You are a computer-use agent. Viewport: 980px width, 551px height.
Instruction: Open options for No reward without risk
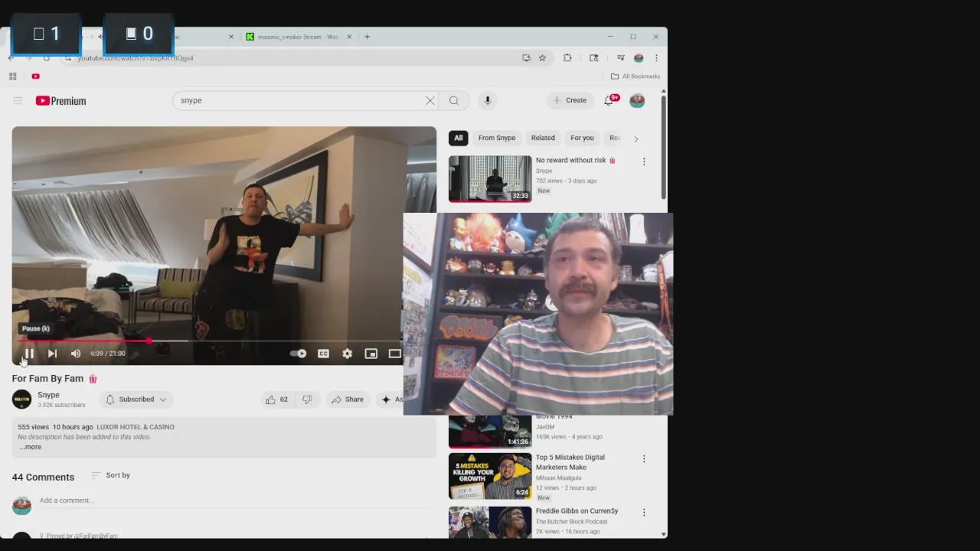pos(644,161)
